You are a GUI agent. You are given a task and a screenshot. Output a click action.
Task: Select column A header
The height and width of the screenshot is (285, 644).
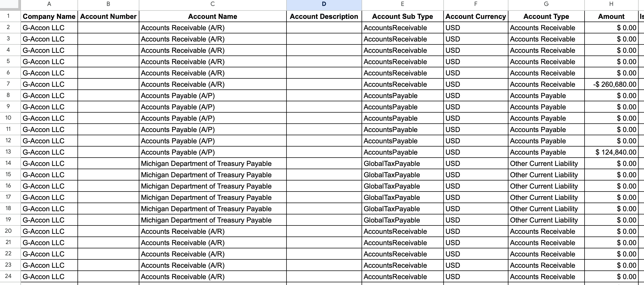click(x=49, y=4)
